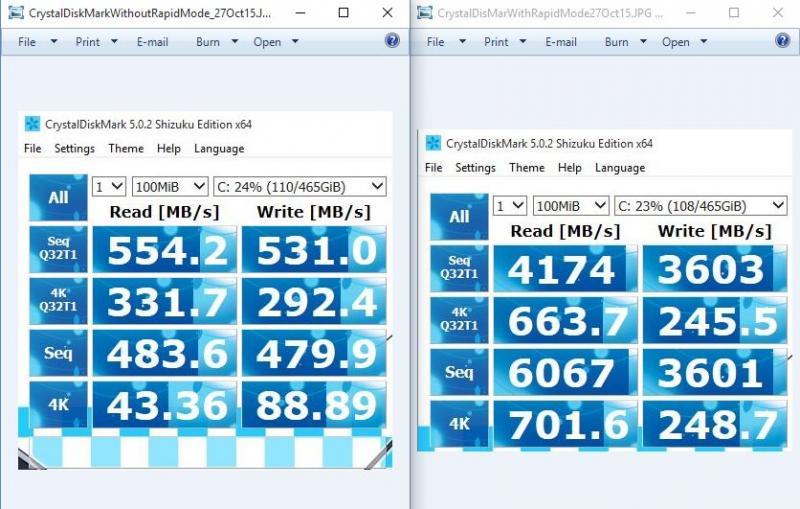The width and height of the screenshot is (800, 509).
Task: Open test count dropdown in right CrystalDiskMark
Action: click(510, 206)
